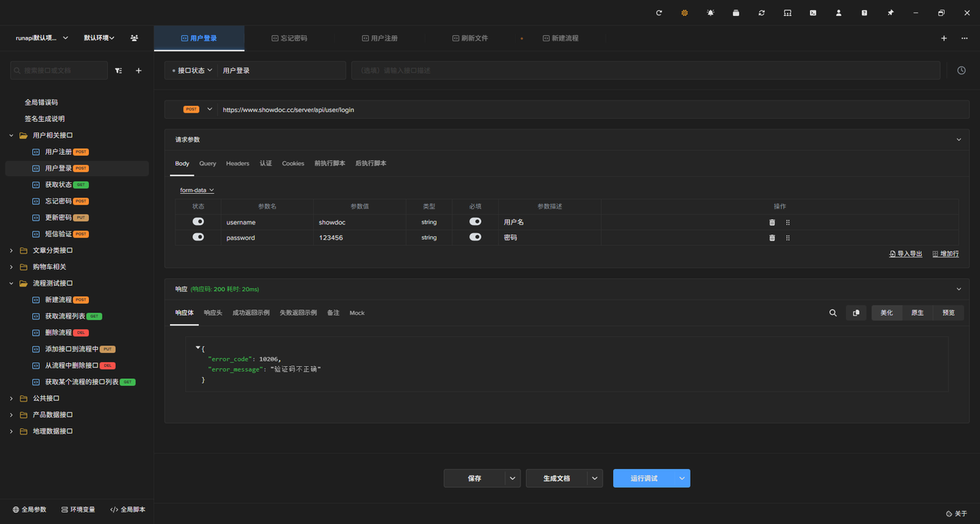The image size is (980, 524).
Task: Open the form-data body type dropdown
Action: point(197,190)
